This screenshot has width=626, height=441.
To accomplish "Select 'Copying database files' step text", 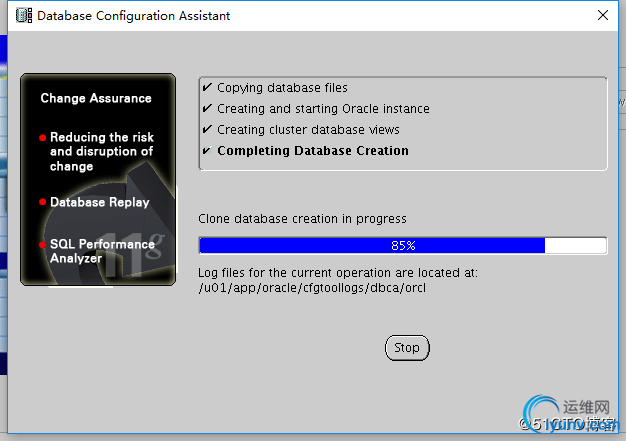I will [282, 87].
